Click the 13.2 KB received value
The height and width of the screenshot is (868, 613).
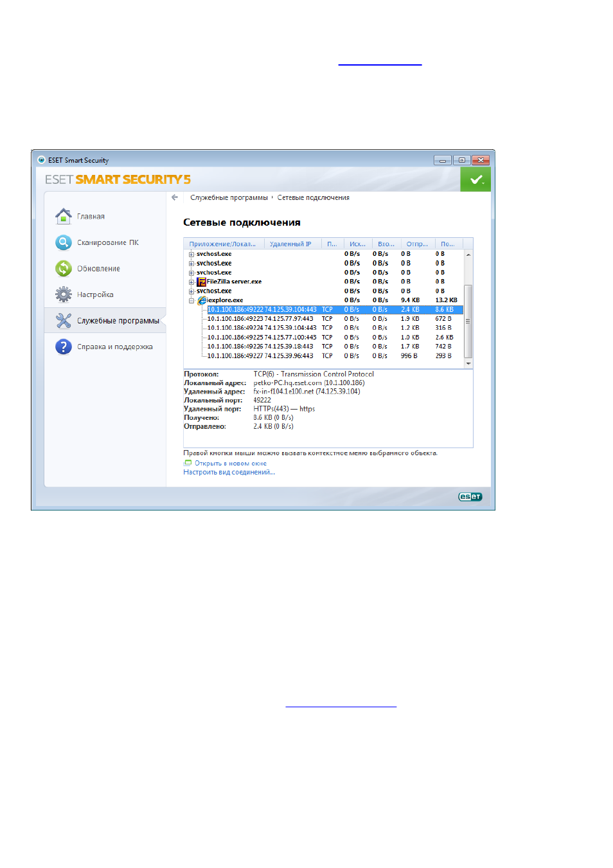[x=446, y=300]
